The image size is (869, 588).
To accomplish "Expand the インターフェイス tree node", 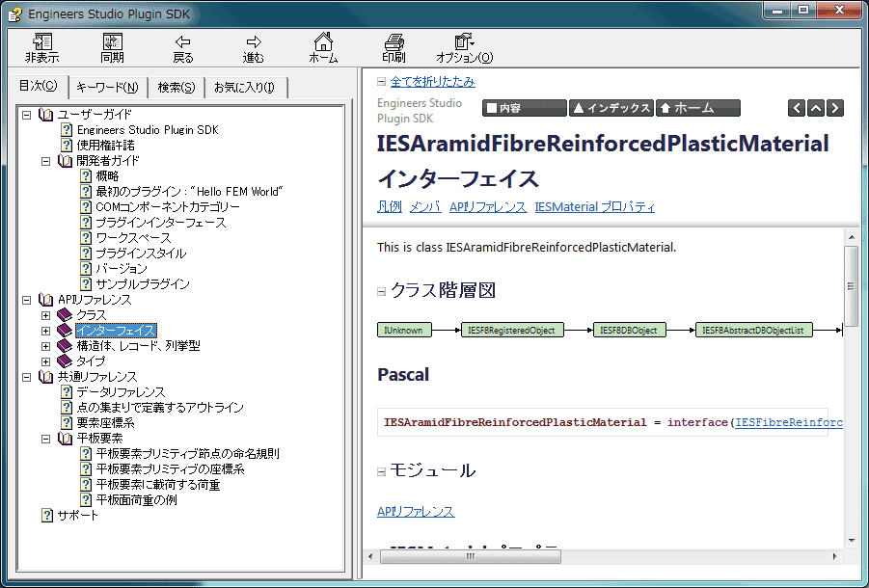I will coord(46,331).
